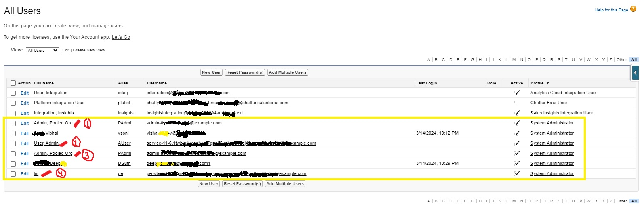Edit the Integration, Insights row

25,113
